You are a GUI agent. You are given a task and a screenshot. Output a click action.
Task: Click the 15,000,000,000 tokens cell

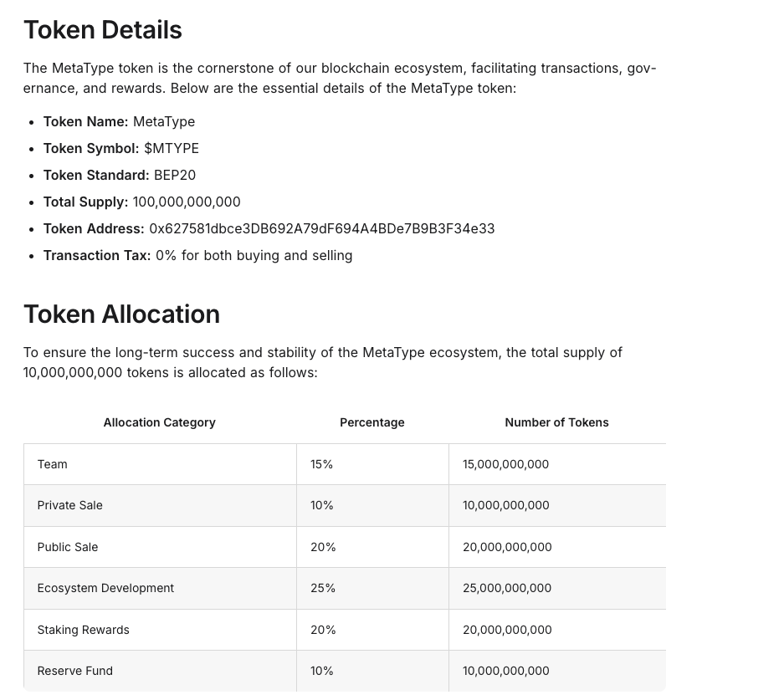pyautogui.click(x=505, y=464)
